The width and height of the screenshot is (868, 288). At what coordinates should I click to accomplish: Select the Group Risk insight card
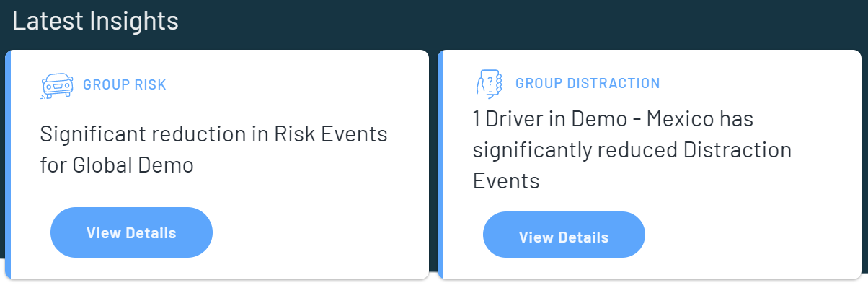(217, 165)
